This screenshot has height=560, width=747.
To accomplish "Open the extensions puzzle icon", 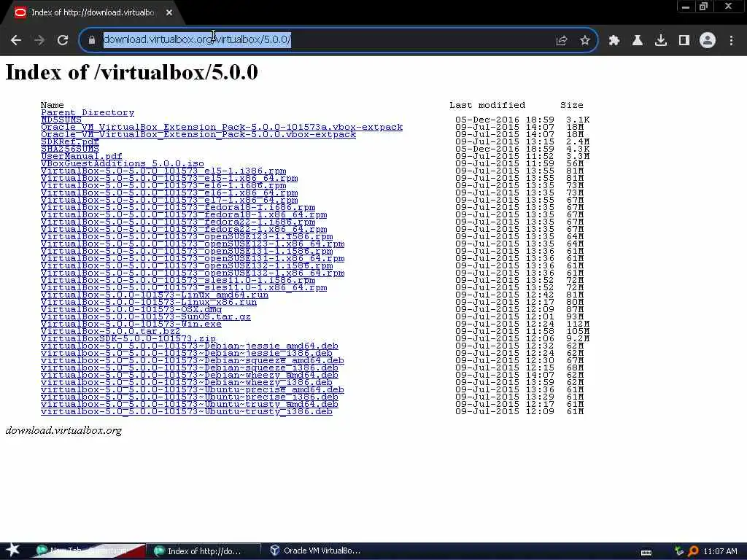I will click(x=614, y=41).
